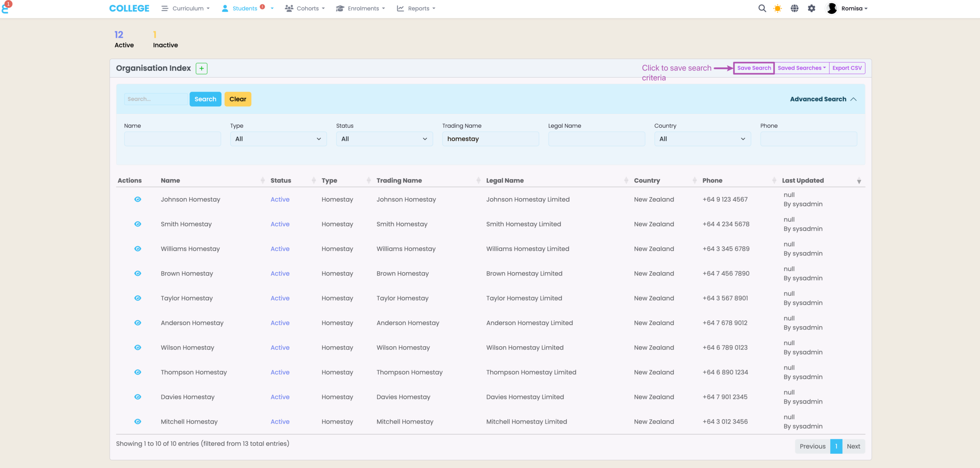
Task: Toggle the sun light-mode icon
Action: tap(777, 8)
